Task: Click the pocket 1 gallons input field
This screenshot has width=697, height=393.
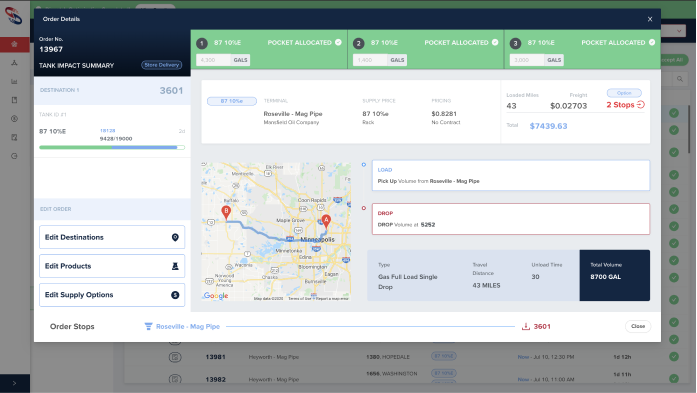Action: point(213,60)
